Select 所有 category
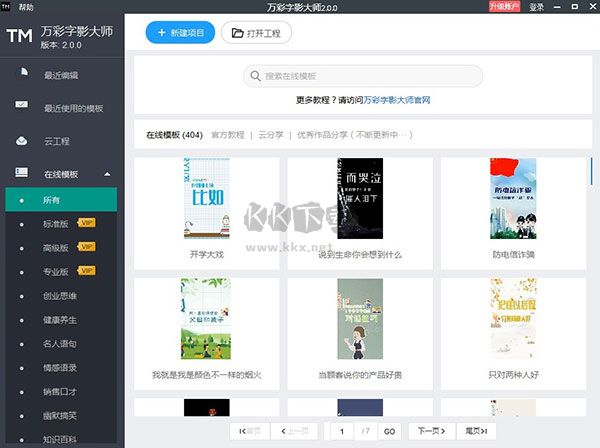This screenshot has width=600, height=448. [61, 200]
